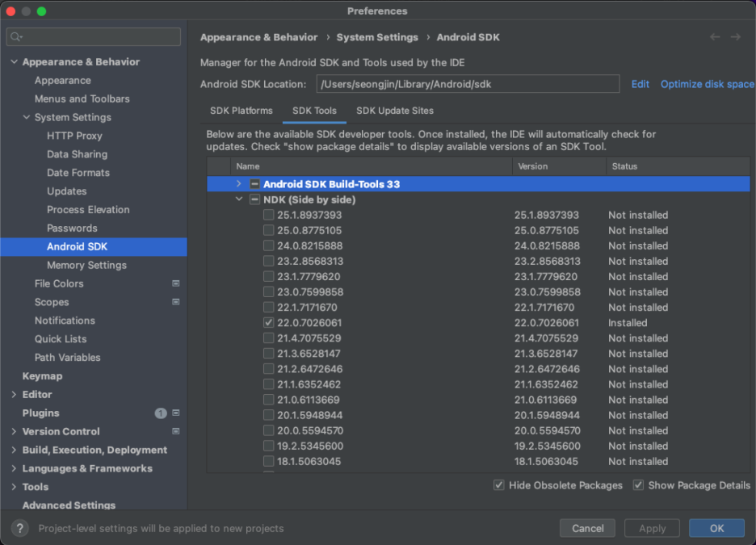Open SDK Update Sites tab
The image size is (756, 545).
coord(395,111)
